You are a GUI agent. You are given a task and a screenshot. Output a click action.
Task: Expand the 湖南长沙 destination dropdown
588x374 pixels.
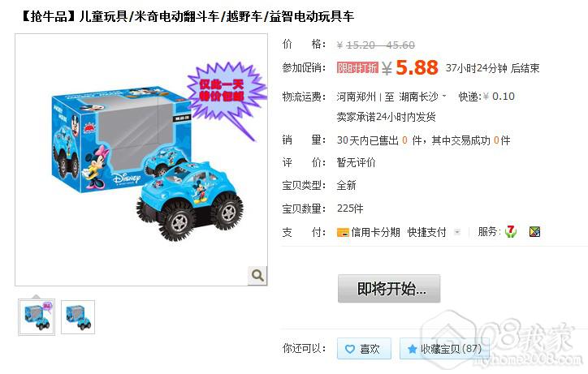point(444,96)
